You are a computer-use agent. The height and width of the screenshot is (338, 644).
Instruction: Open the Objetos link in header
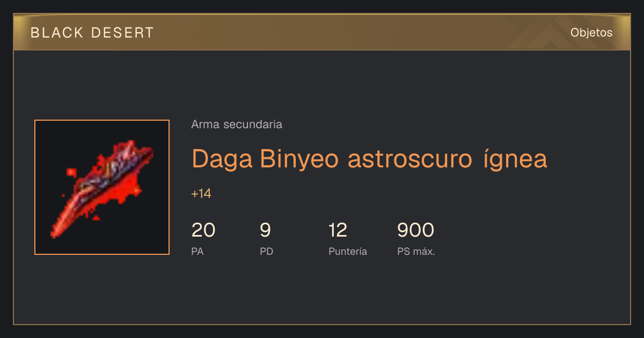(x=591, y=33)
